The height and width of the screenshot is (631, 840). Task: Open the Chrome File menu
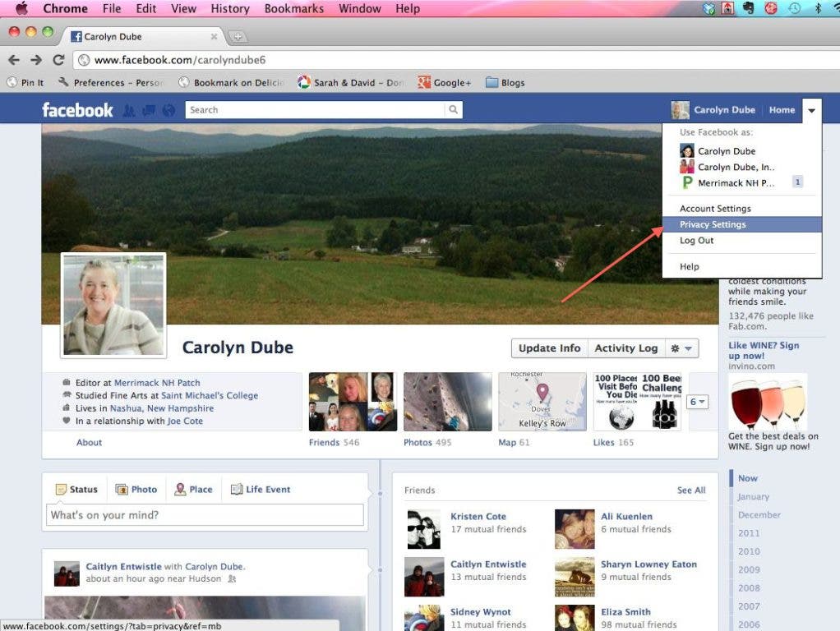tap(112, 8)
